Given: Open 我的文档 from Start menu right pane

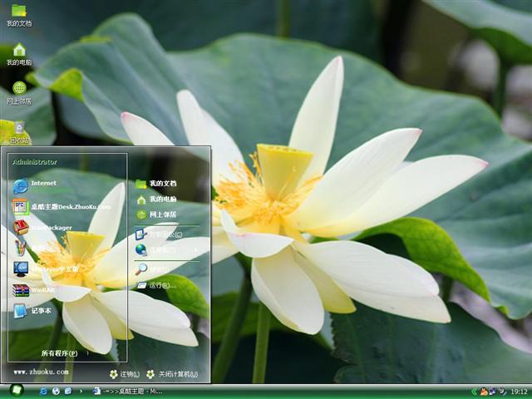Looking at the screenshot, I should click(162, 183).
